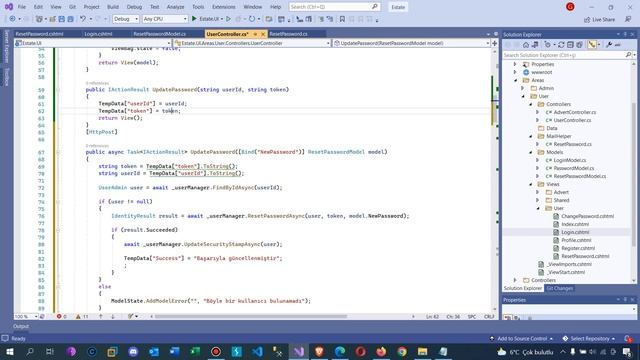The width and height of the screenshot is (640, 360).
Task: Select _ViewImports.cshtml file
Action: point(569,264)
